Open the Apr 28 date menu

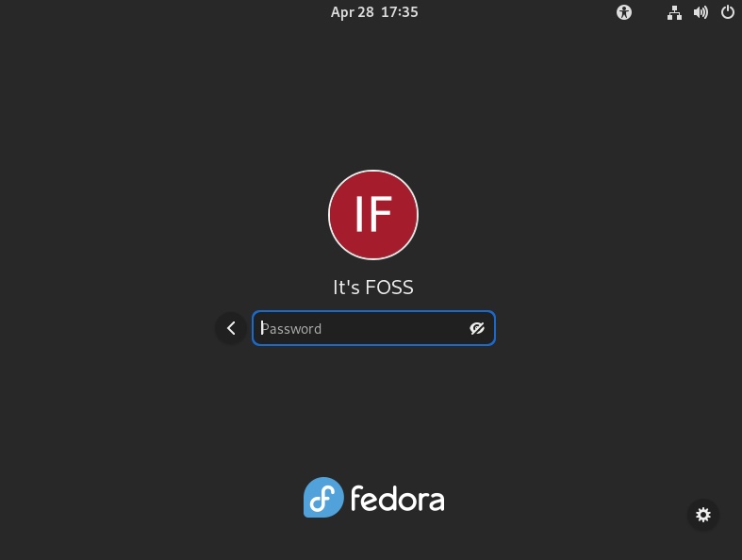(x=352, y=12)
